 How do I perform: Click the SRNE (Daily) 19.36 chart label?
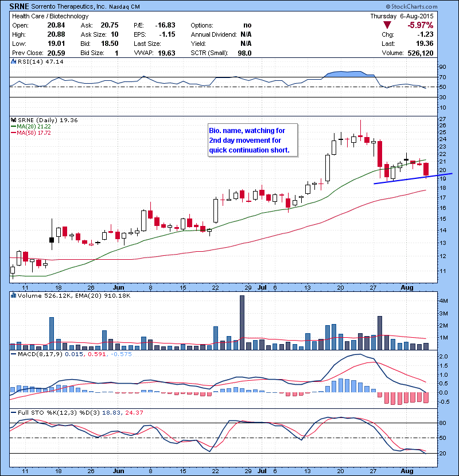pos(48,120)
